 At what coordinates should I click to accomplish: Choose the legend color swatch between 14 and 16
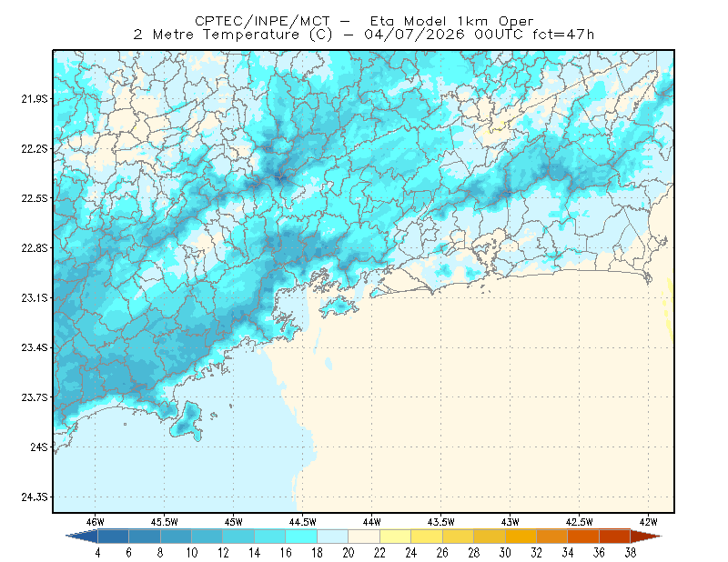(270, 537)
